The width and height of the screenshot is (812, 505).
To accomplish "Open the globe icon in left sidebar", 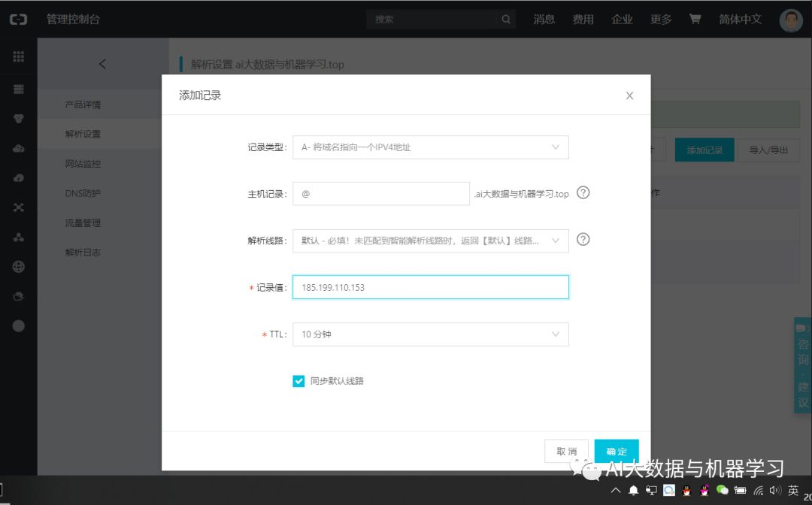I will (19, 267).
